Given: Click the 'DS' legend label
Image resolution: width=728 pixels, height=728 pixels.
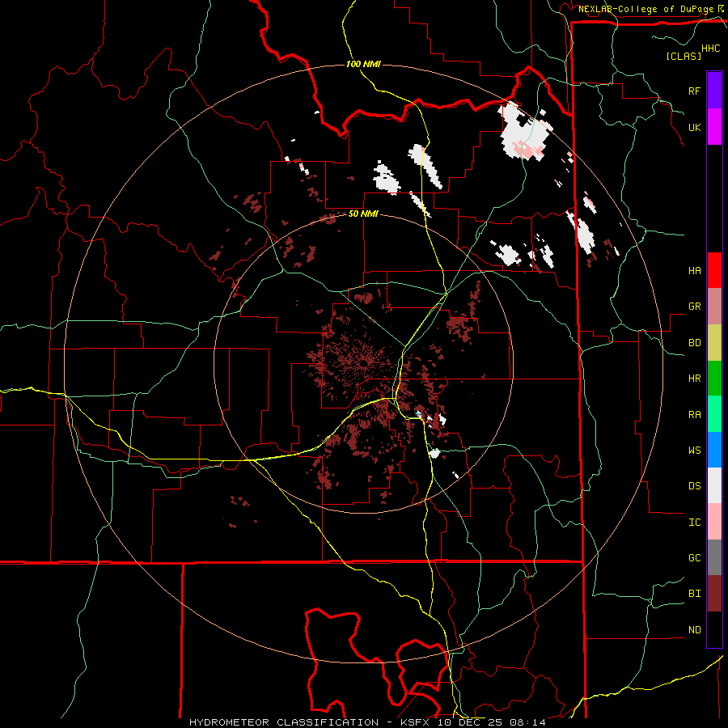Looking at the screenshot, I should click(694, 485).
